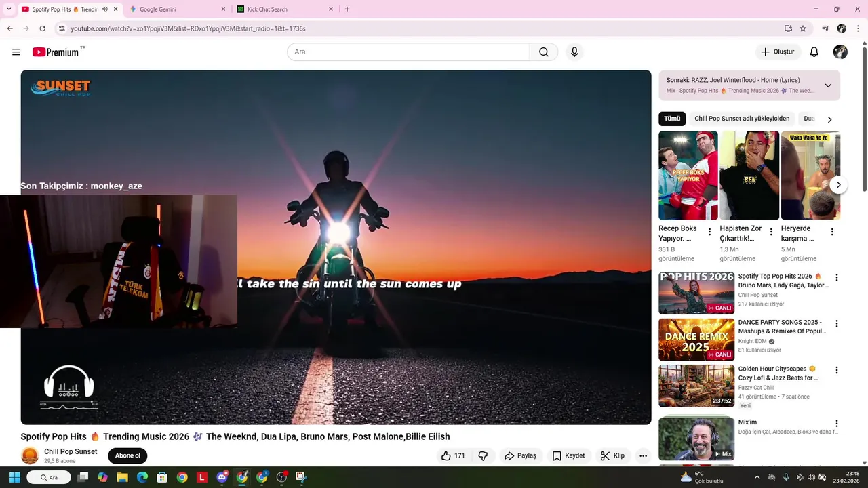Click the Oluştur create button
This screenshot has width=868, height=488.
(778, 52)
